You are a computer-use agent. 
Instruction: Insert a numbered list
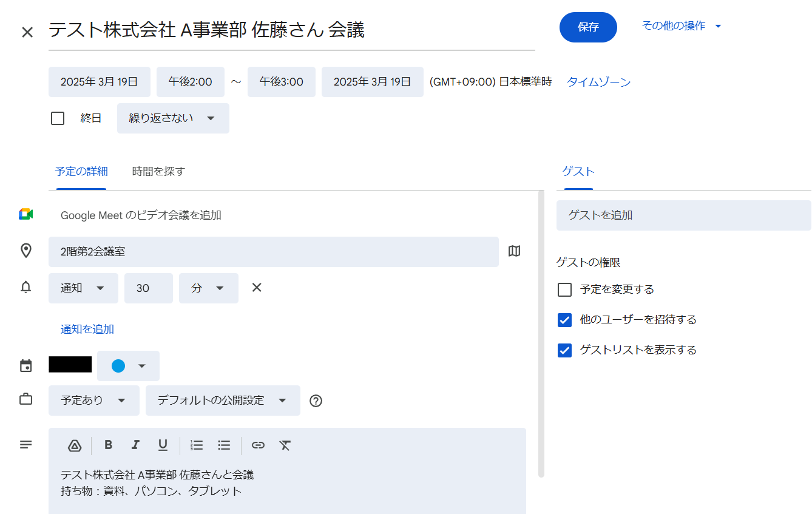point(197,445)
